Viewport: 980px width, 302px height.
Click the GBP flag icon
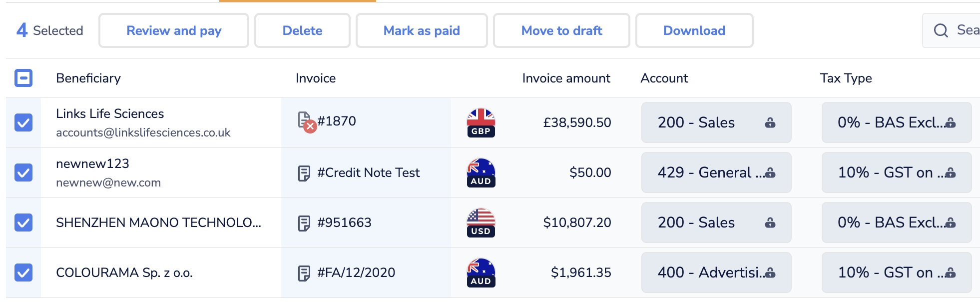click(x=481, y=122)
